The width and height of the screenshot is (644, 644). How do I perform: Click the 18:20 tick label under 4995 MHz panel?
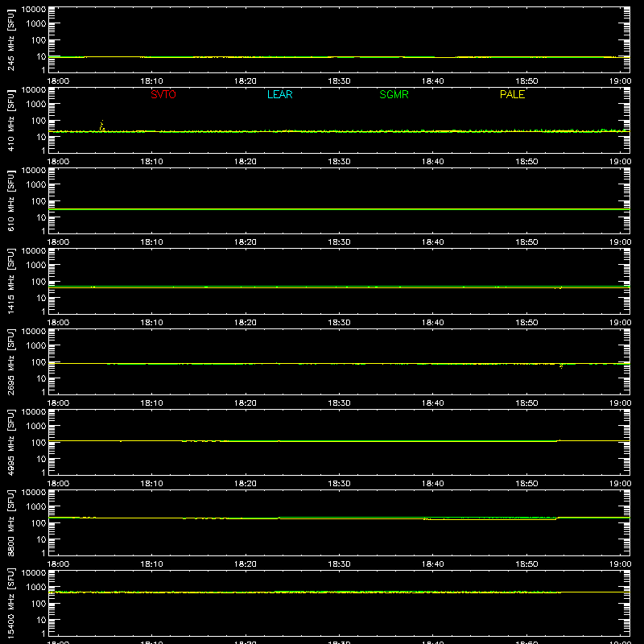pyautogui.click(x=246, y=484)
